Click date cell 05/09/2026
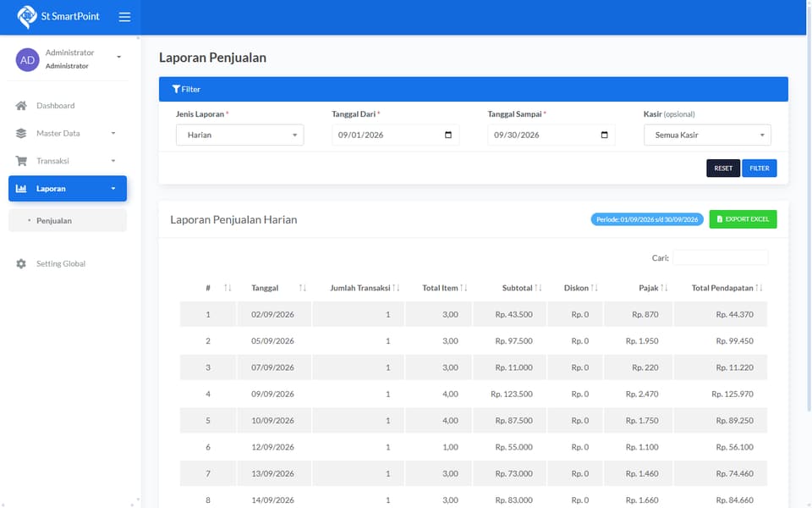 [272, 340]
